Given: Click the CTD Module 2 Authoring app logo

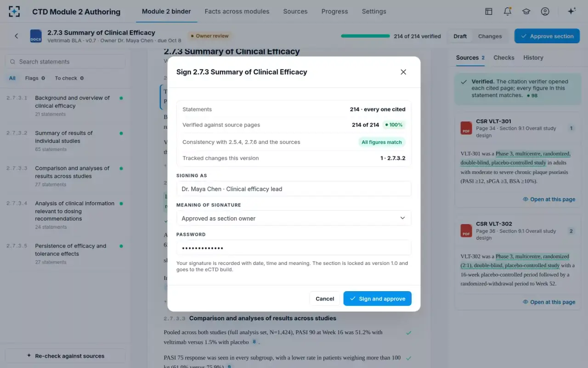Looking at the screenshot, I should click(14, 11).
